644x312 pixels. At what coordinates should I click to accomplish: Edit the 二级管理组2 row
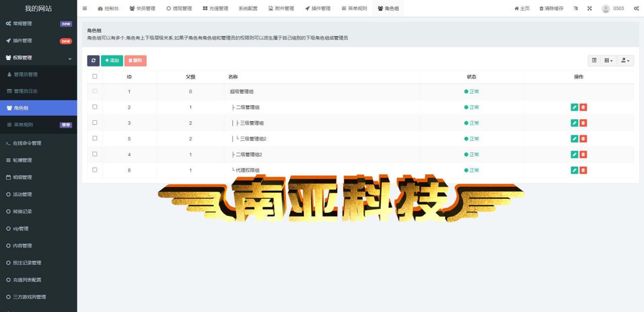(x=574, y=154)
